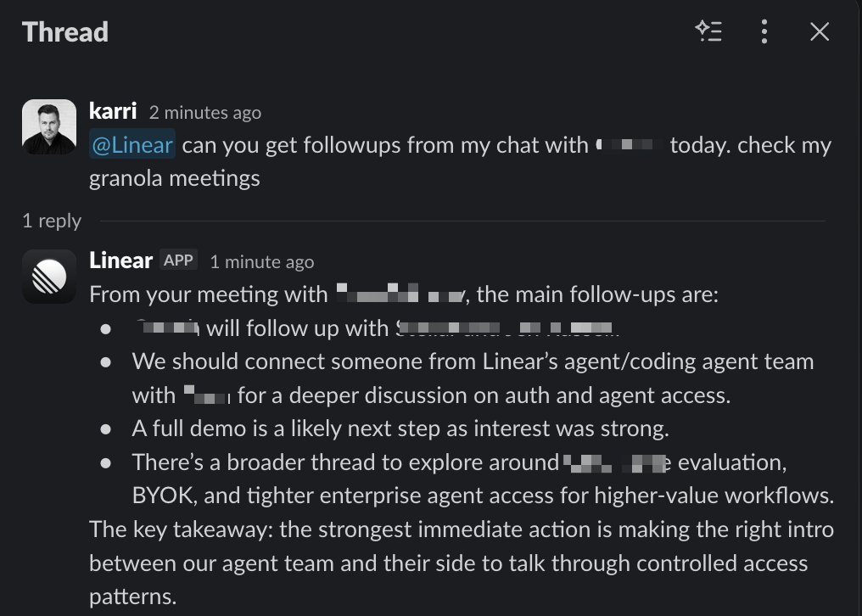Click the "key takeaway" closing paragraph

[462, 563]
